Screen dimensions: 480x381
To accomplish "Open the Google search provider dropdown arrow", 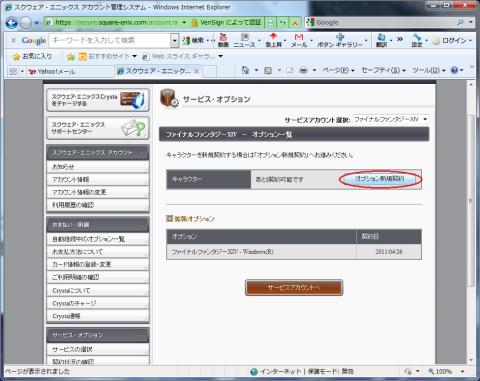I will tap(471, 22).
